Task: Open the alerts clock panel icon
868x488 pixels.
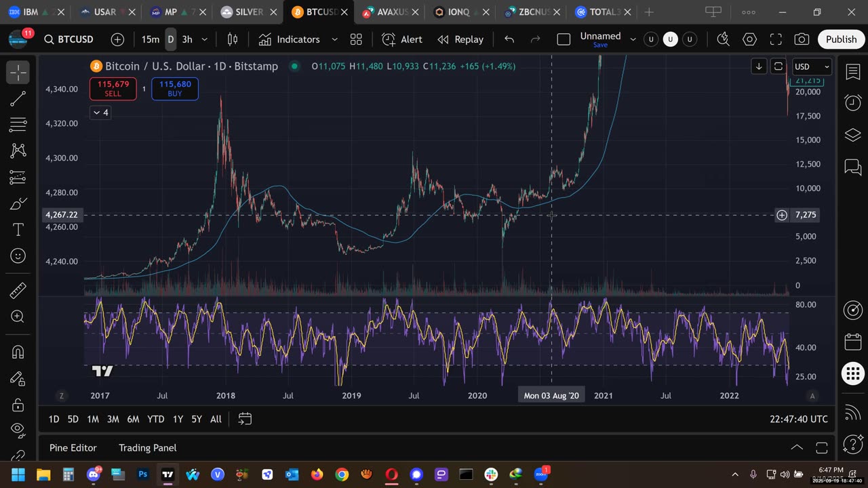Action: (853, 102)
